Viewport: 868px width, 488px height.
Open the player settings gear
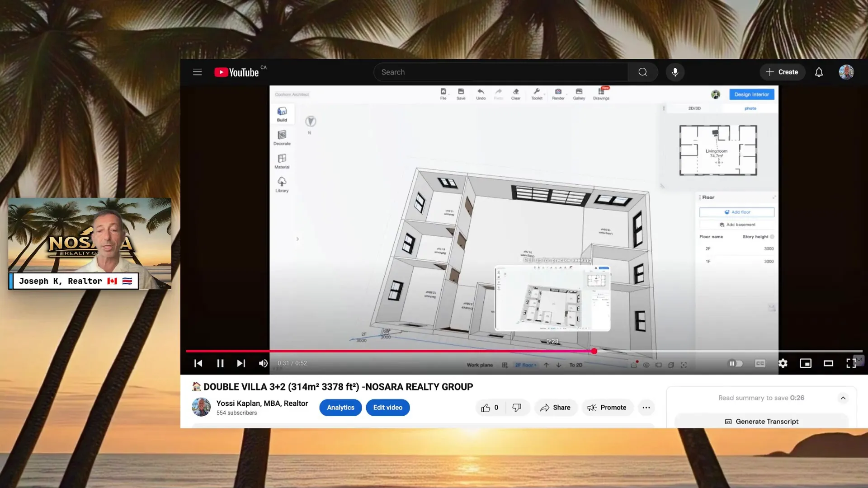783,363
